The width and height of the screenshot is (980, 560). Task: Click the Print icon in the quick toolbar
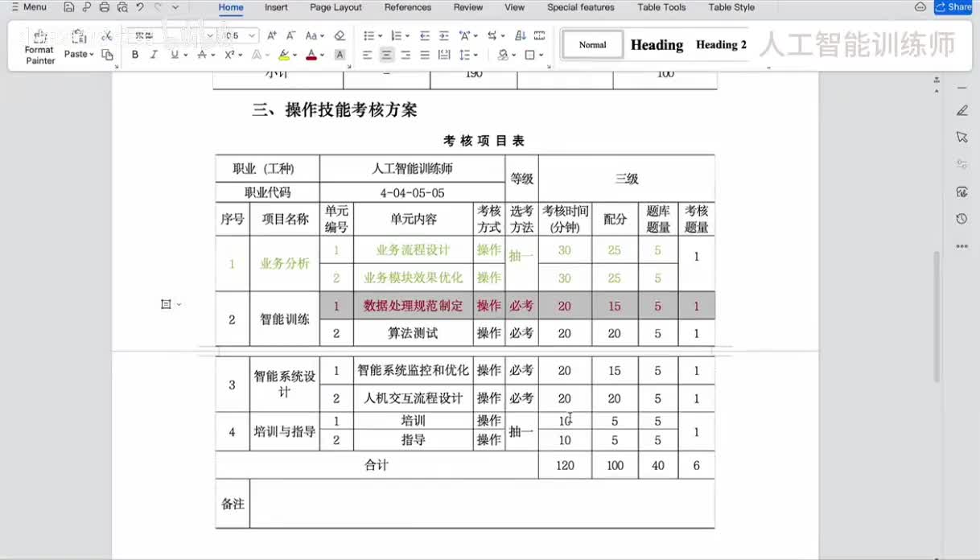(105, 7)
